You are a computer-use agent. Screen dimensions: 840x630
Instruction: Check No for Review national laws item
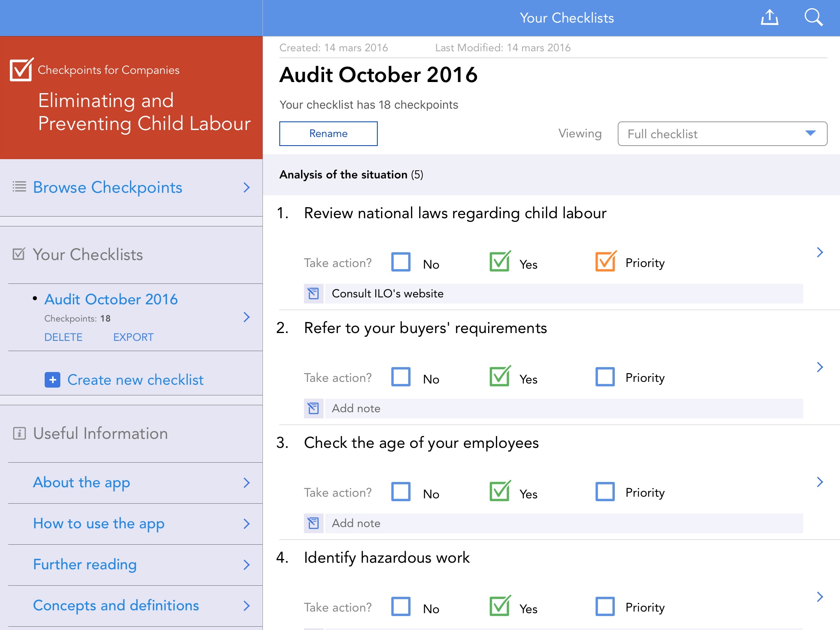[401, 262]
